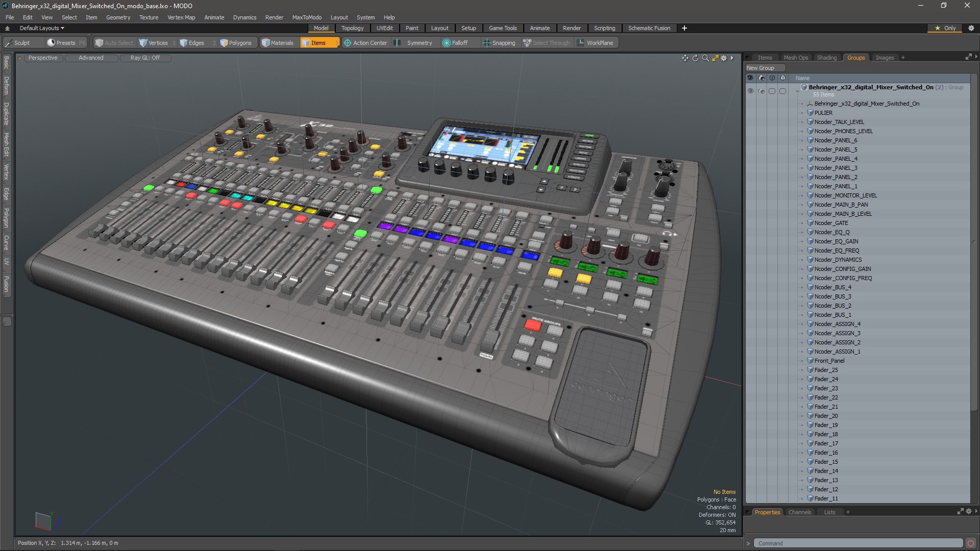
Task: Toggle Auto Select
Action: 114,43
